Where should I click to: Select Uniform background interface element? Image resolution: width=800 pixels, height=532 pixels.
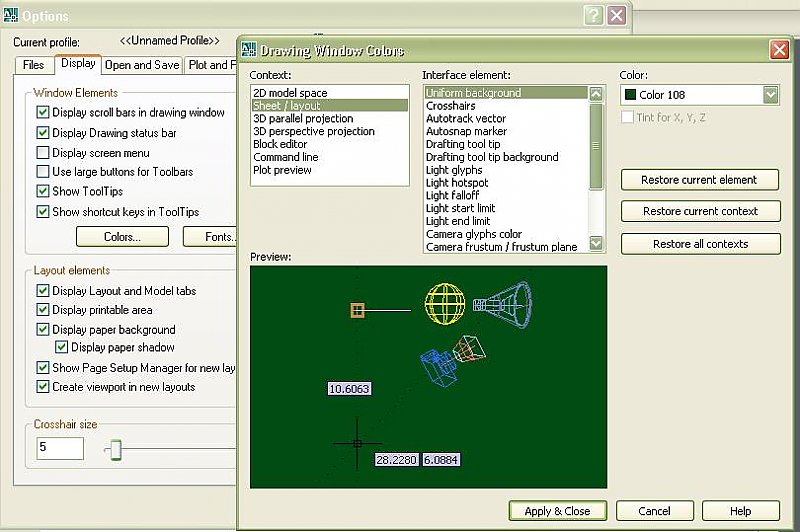tap(506, 93)
